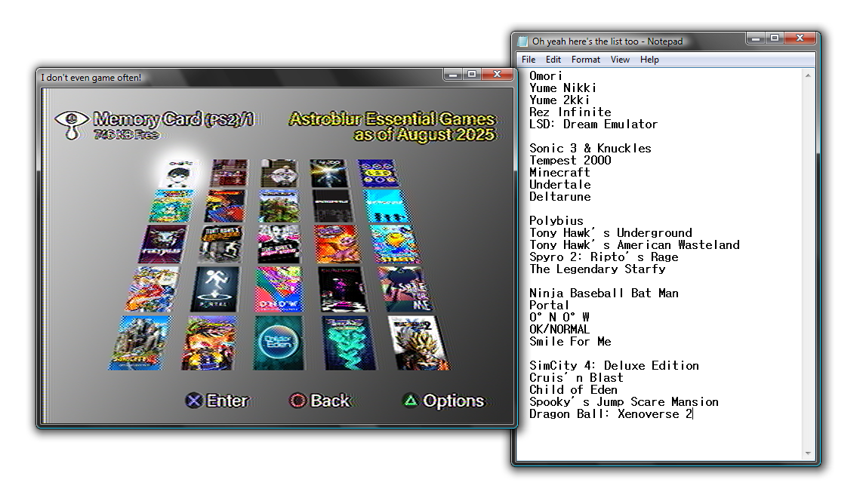Click Notepad's scrollbar down arrow
The image size is (863, 504).
click(808, 453)
